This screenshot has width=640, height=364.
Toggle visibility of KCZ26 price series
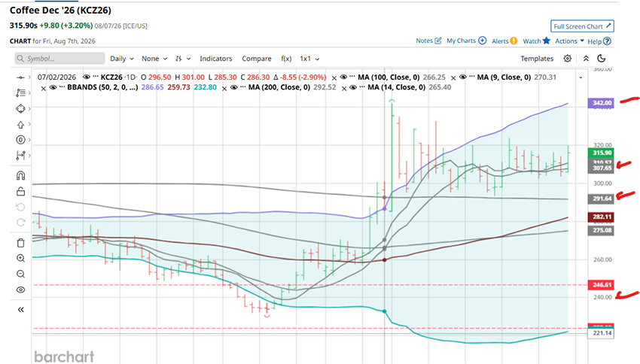click(x=86, y=77)
